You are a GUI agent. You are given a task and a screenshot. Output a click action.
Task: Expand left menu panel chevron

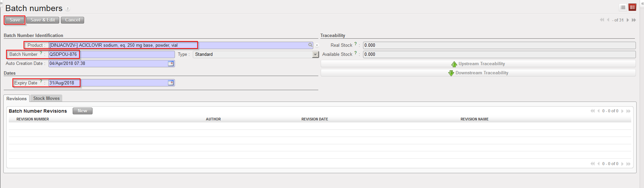coord(1,3)
